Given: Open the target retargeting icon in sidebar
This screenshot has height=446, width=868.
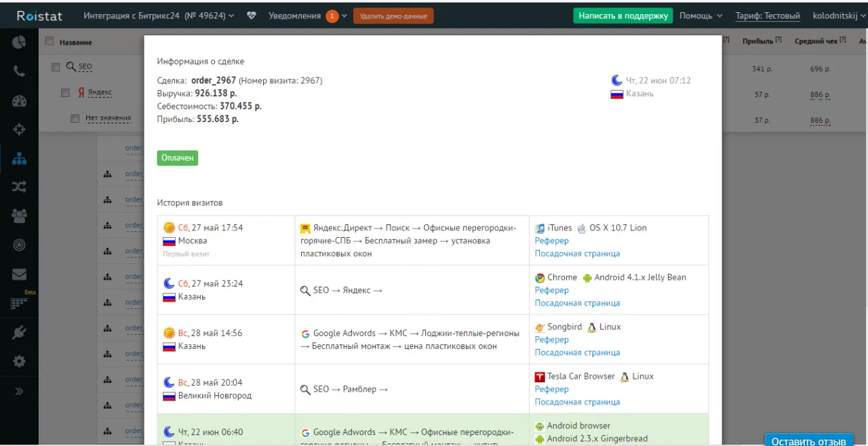Looking at the screenshot, I should click(x=18, y=245).
